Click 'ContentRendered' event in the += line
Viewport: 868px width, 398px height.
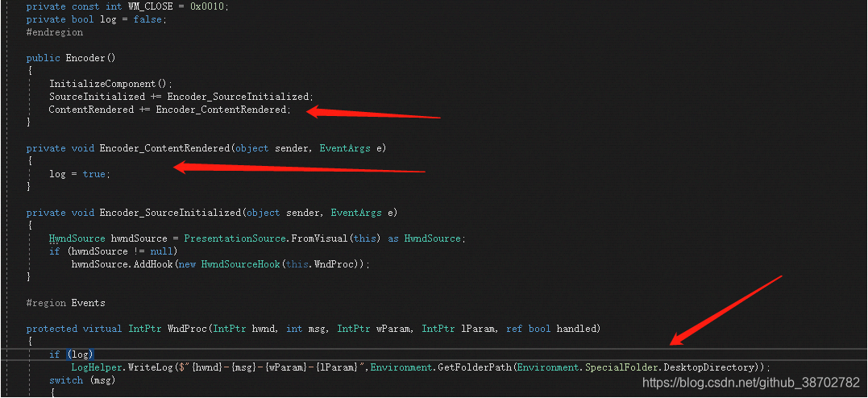(91, 110)
